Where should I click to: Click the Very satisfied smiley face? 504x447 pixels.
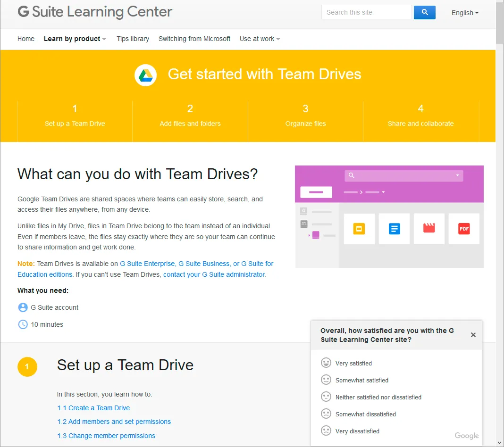click(x=326, y=363)
